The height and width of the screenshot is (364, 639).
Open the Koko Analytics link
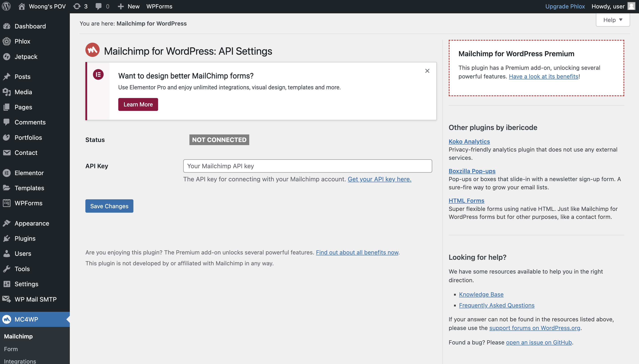[x=469, y=142]
